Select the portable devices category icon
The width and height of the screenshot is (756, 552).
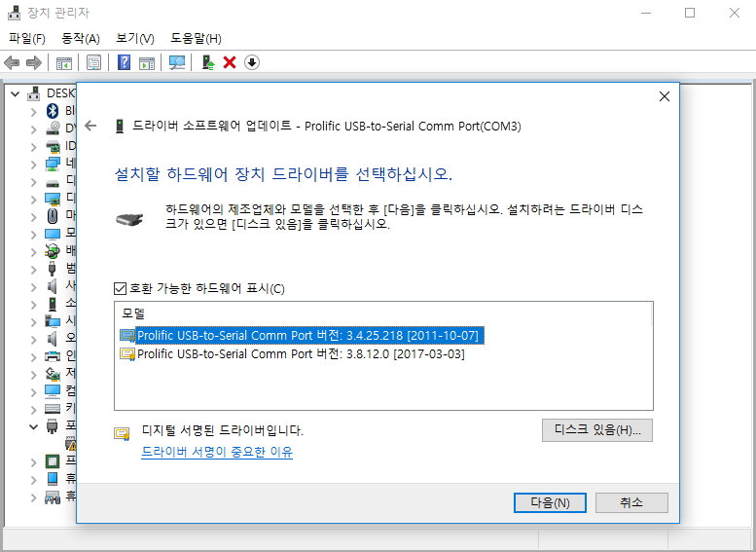pyautogui.click(x=53, y=479)
